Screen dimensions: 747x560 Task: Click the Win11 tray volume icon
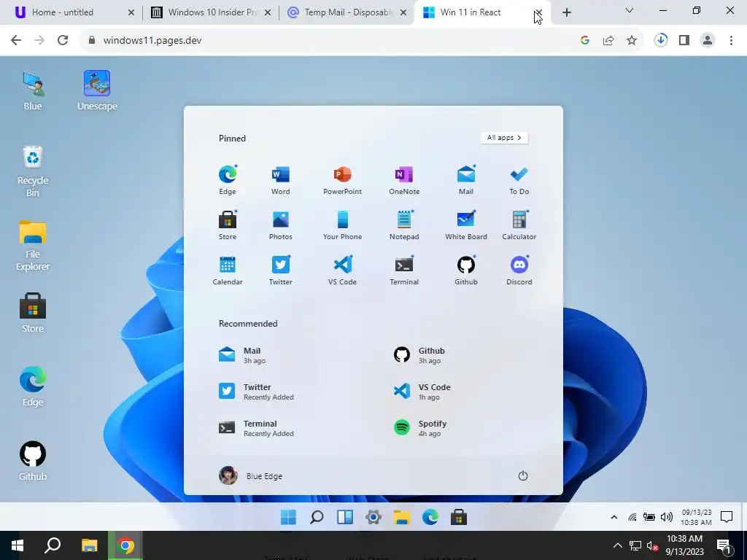pos(667,517)
